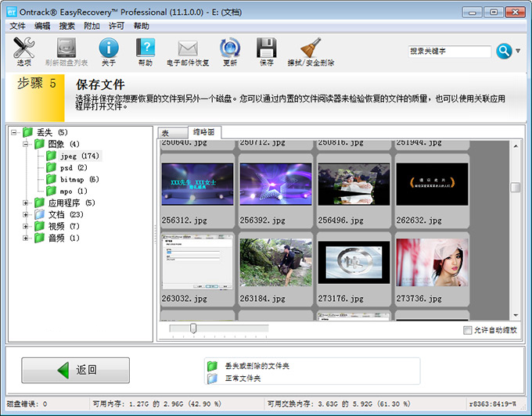This screenshot has height=416, width=532.
Task: Click the 返回 back button
Action: click(75, 370)
